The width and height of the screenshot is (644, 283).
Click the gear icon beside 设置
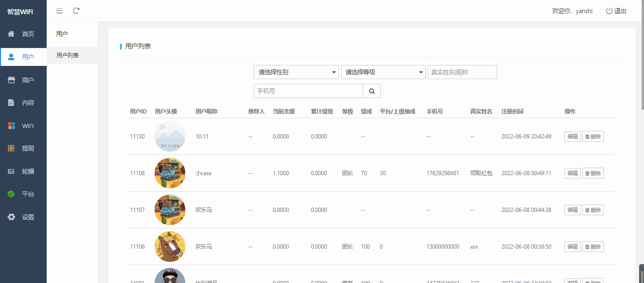tap(11, 217)
